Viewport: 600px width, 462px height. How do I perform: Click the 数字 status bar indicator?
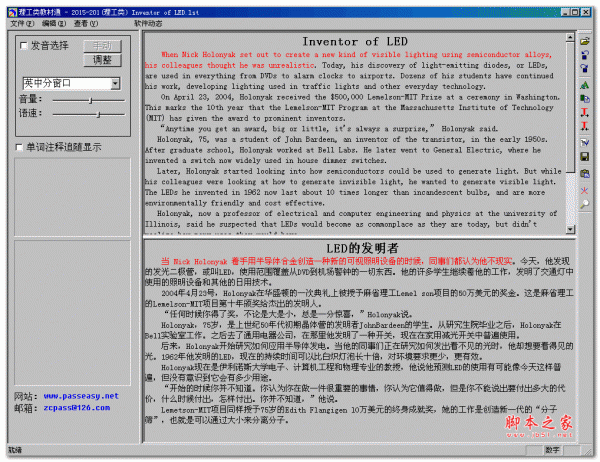click(552, 450)
